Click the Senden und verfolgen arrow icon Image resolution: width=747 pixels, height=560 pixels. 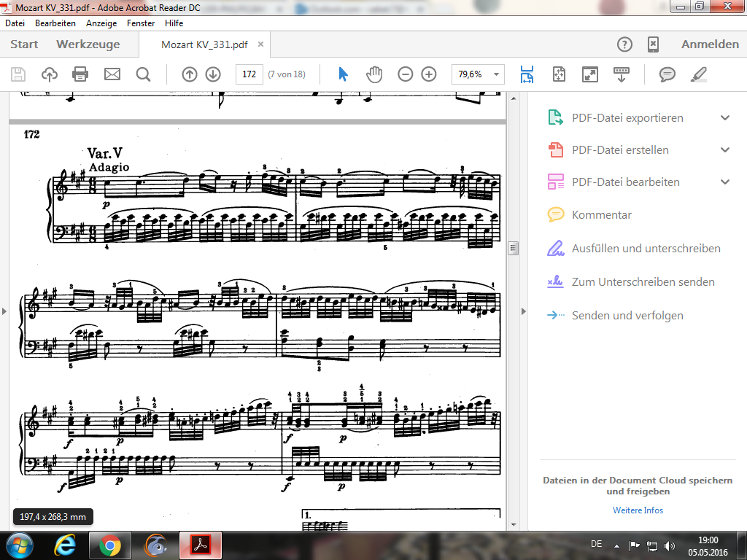[x=555, y=315]
